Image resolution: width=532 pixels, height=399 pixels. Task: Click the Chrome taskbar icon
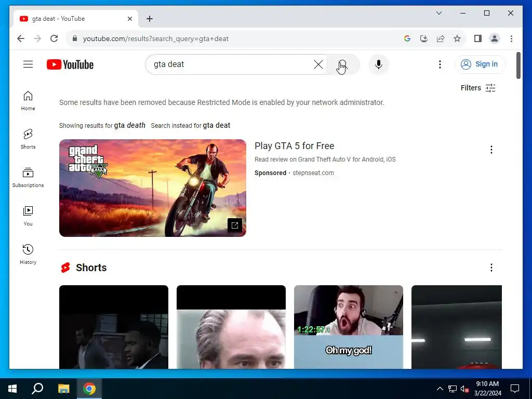click(x=89, y=389)
